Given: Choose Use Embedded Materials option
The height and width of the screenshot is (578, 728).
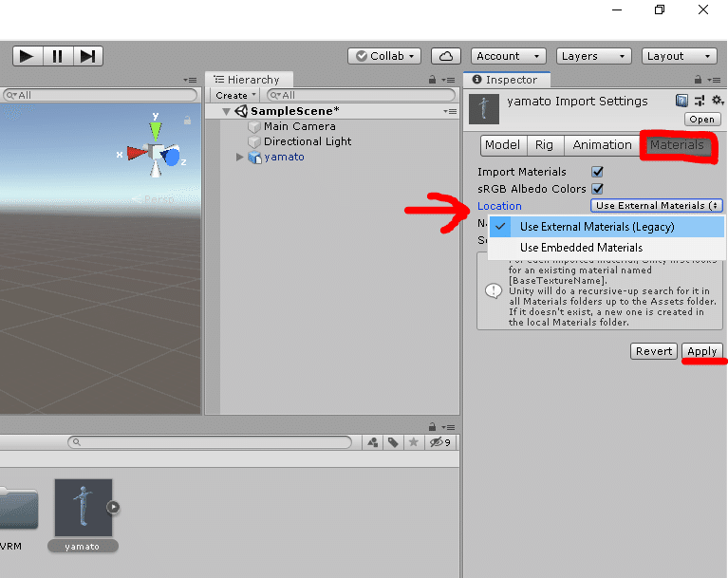Looking at the screenshot, I should pyautogui.click(x=607, y=248).
